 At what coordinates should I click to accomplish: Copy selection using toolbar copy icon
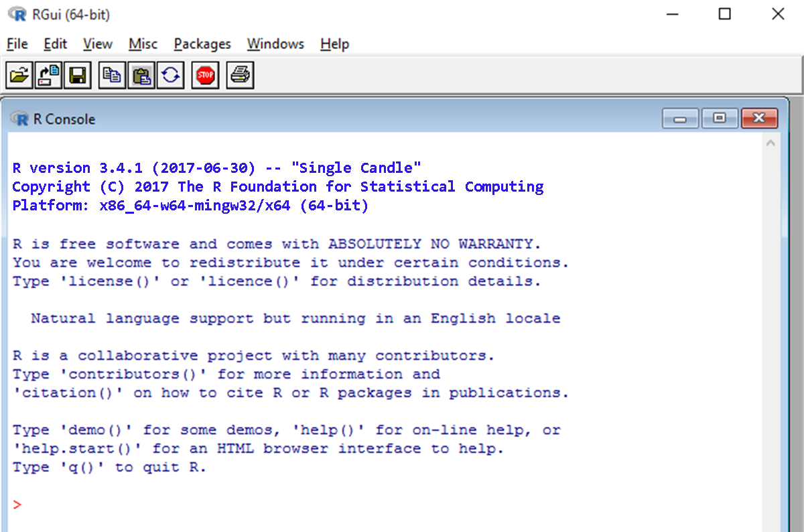click(112, 75)
